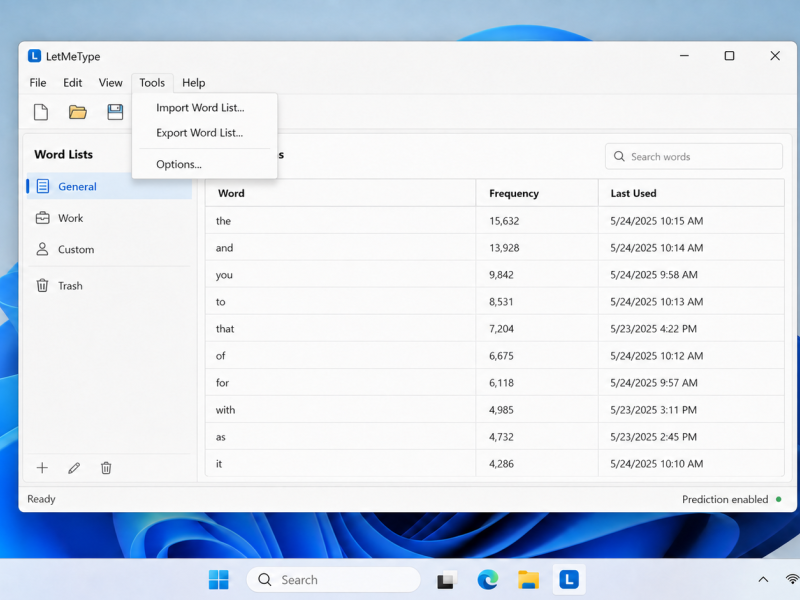Click the LetMeType logo in title bar

click(x=34, y=56)
